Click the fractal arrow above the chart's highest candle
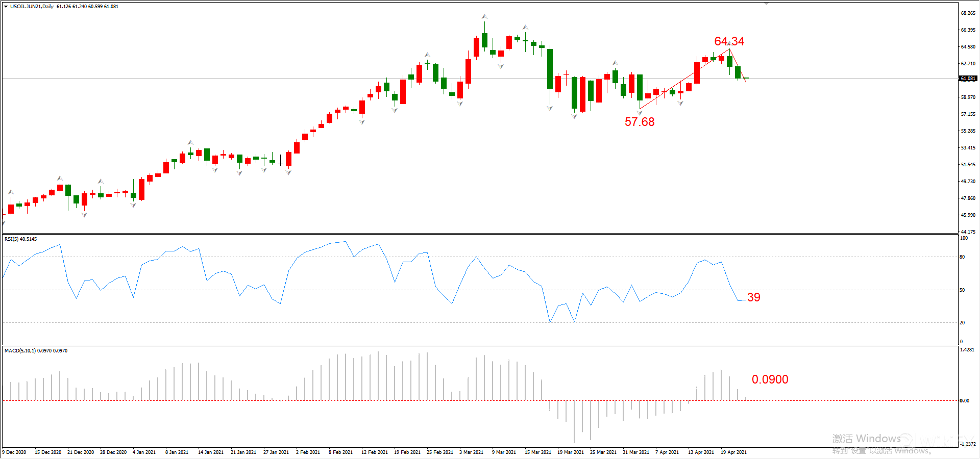 click(484, 17)
